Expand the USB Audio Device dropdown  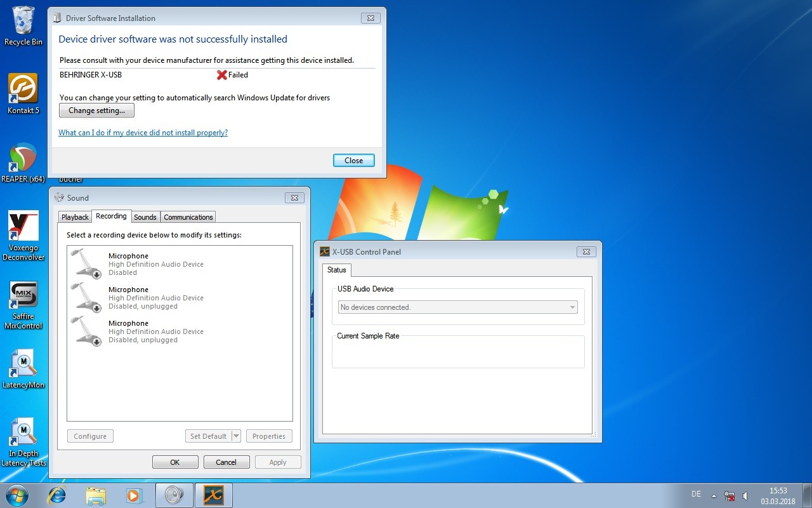click(572, 307)
